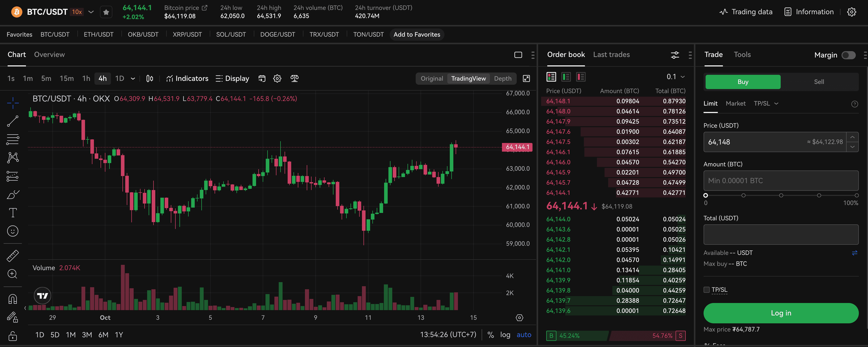Open the Information link
The image size is (868, 347).
pyautogui.click(x=809, y=12)
